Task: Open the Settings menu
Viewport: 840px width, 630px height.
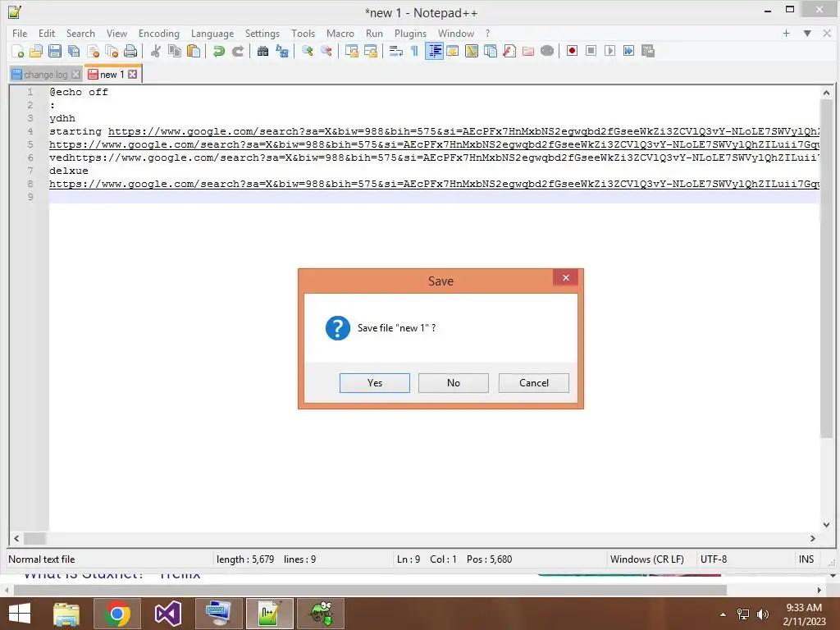Action: point(262,33)
